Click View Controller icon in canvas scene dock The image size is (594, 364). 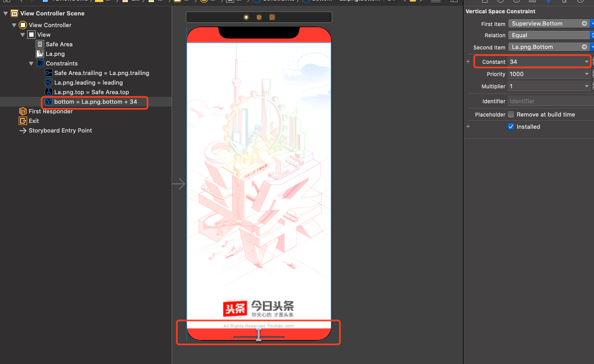click(246, 18)
